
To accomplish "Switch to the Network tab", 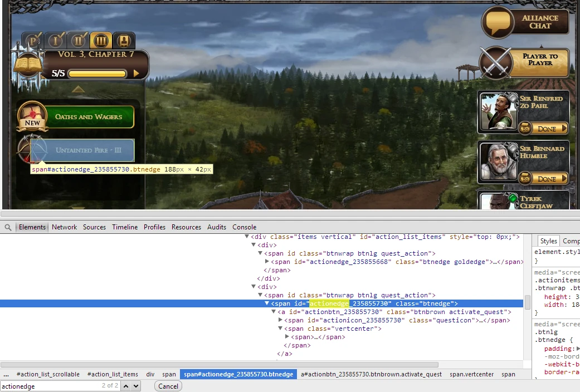I will (65, 227).
